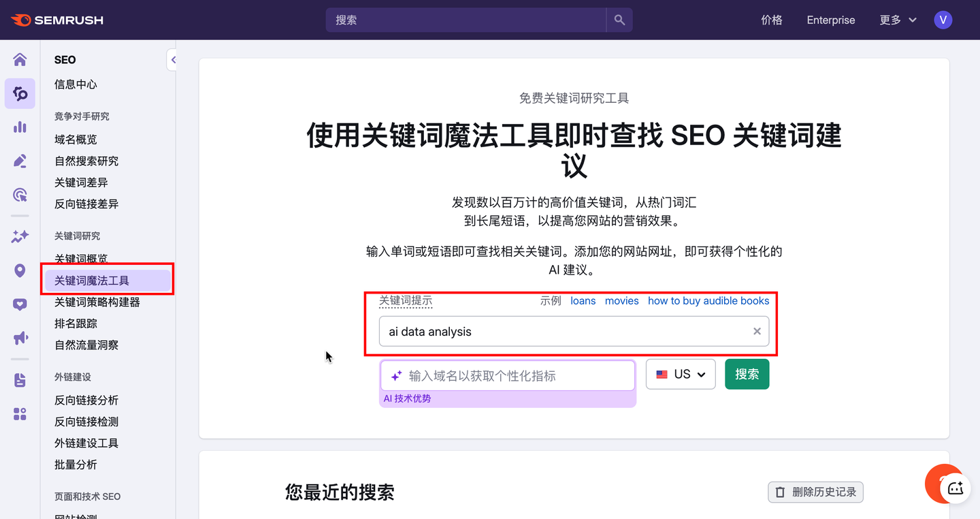Select the SEO toolkit icon in left rail

pos(20,93)
